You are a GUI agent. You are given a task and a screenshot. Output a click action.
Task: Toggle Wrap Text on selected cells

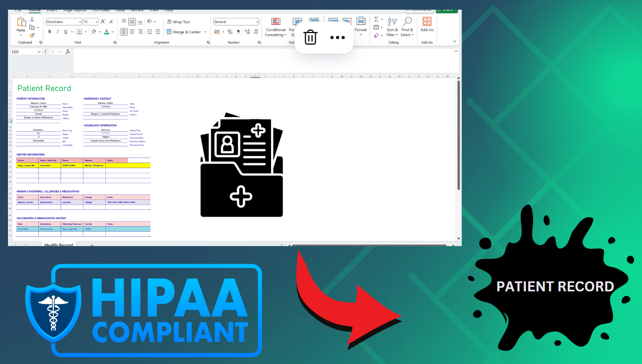pos(178,22)
